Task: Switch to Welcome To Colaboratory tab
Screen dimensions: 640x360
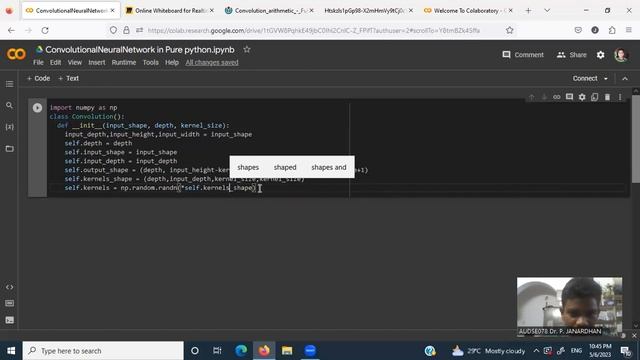Action: click(x=469, y=11)
